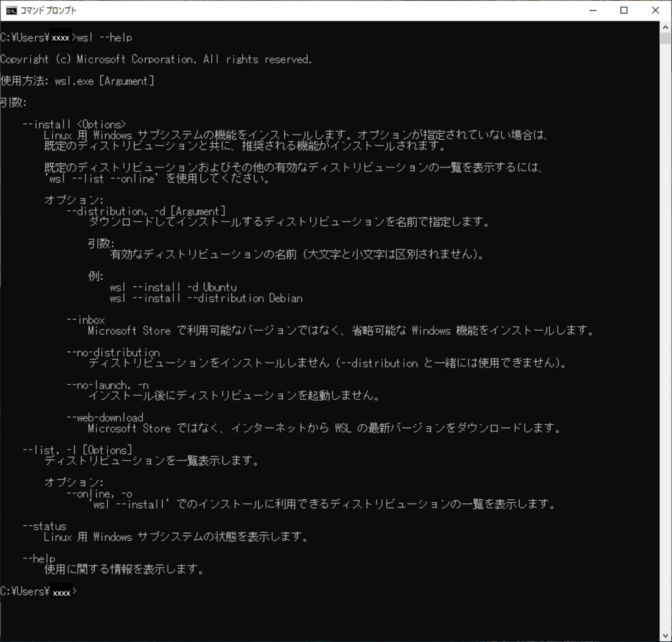Viewport: 672px width, 642px height.
Task: Click the '--status' argument text
Action: [x=45, y=526]
